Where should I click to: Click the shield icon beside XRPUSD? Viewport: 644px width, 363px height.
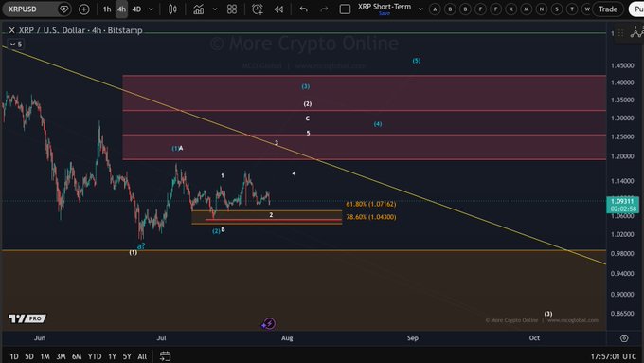tap(64, 9)
